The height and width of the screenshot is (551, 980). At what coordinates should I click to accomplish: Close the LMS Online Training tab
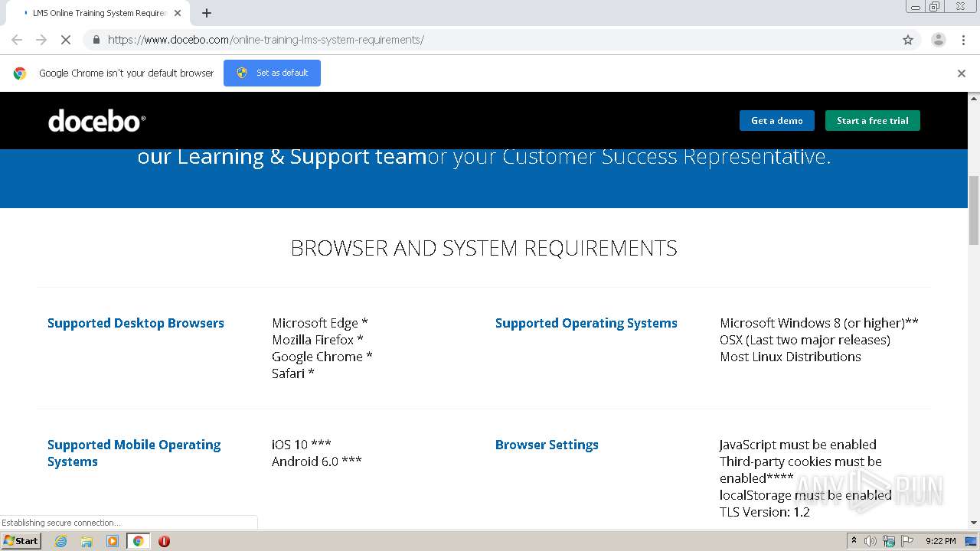click(178, 13)
